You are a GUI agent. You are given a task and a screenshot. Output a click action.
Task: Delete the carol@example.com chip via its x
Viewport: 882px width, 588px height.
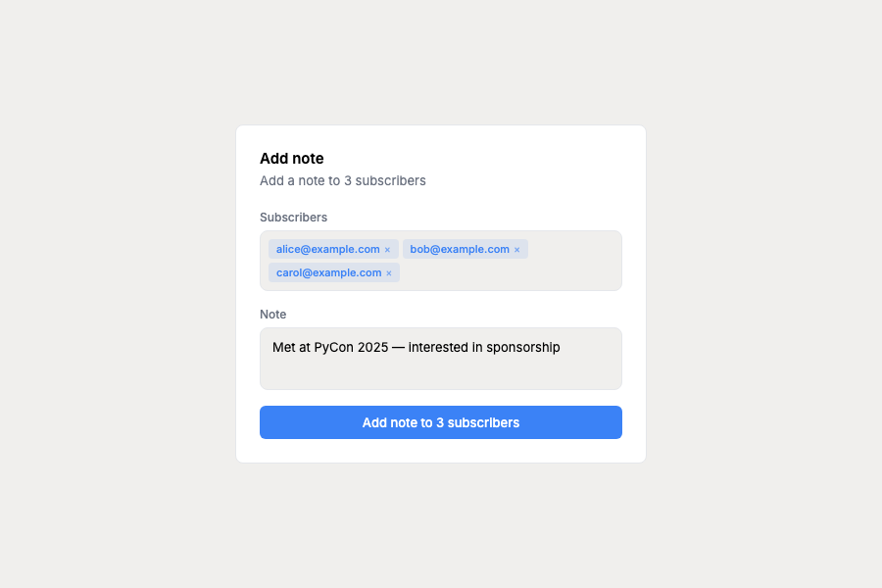pos(389,273)
